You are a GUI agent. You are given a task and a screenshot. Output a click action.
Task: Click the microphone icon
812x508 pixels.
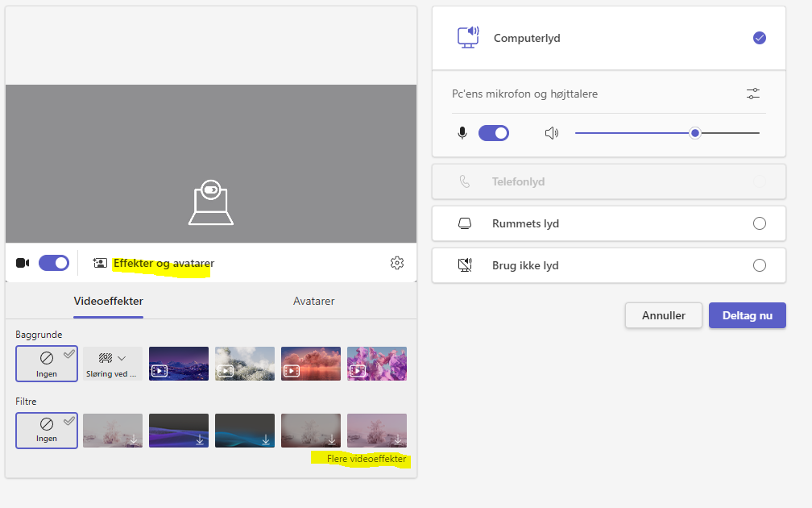[x=462, y=133]
